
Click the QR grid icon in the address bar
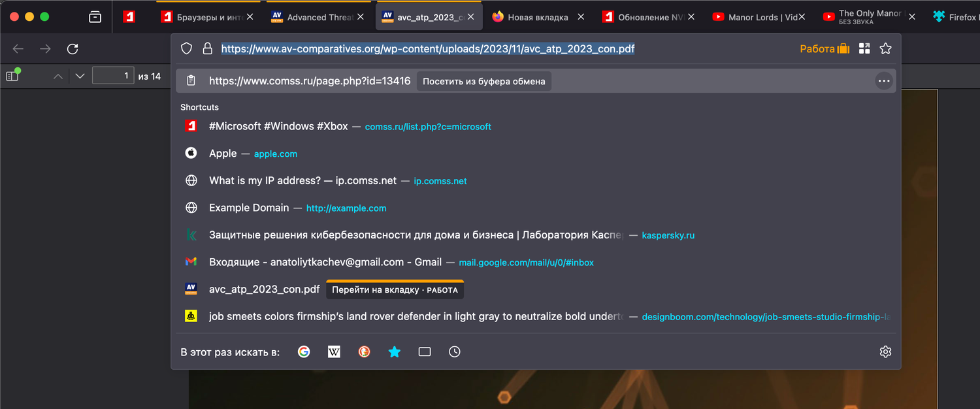point(864,49)
